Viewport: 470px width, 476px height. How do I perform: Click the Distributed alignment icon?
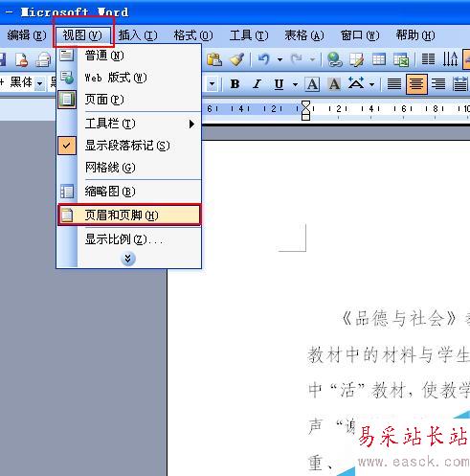(460, 84)
